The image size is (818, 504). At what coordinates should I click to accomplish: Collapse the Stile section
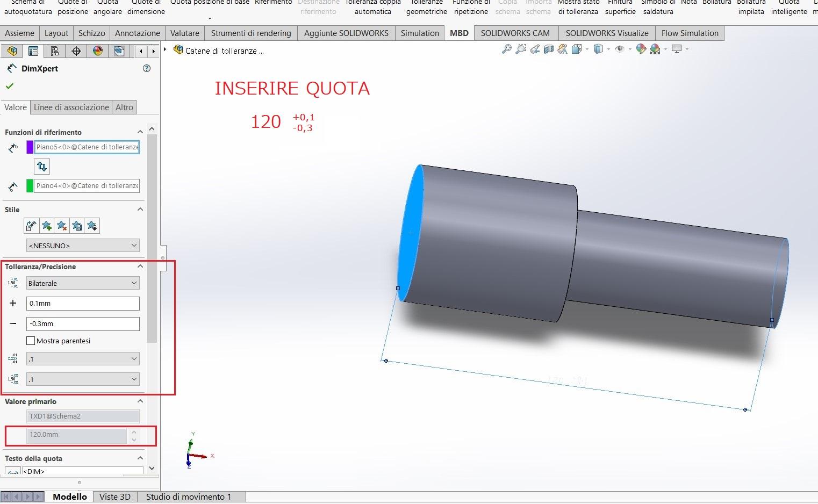click(140, 210)
